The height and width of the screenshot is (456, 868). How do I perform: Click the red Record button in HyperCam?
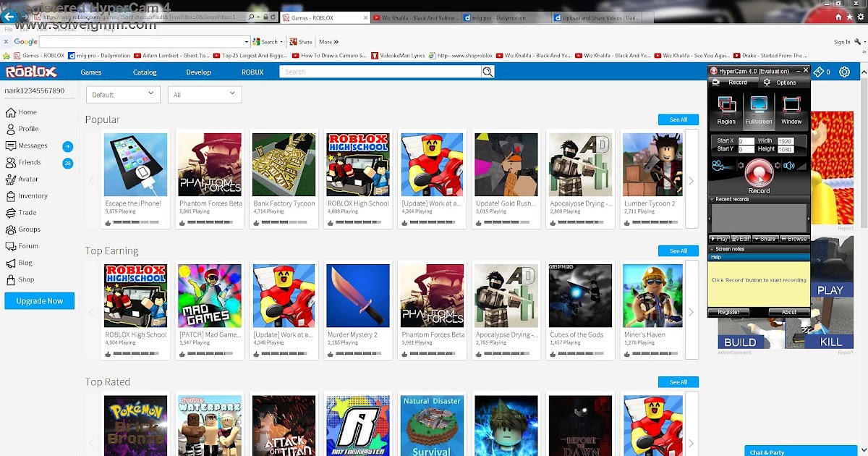[x=759, y=172]
